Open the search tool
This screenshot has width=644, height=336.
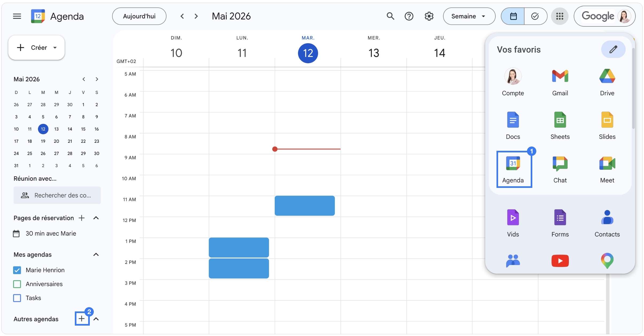pyautogui.click(x=390, y=16)
